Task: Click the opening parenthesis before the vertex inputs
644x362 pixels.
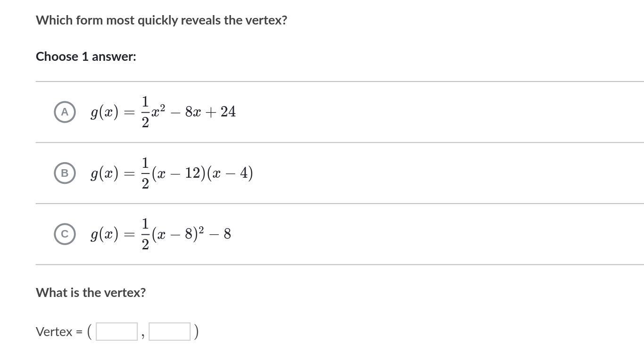Action: [90, 331]
